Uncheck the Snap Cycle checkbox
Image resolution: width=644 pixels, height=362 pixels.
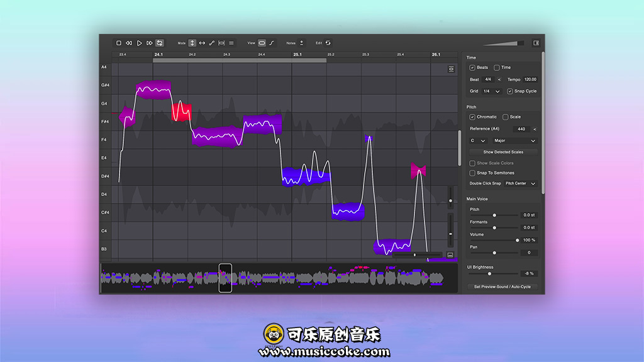[510, 91]
